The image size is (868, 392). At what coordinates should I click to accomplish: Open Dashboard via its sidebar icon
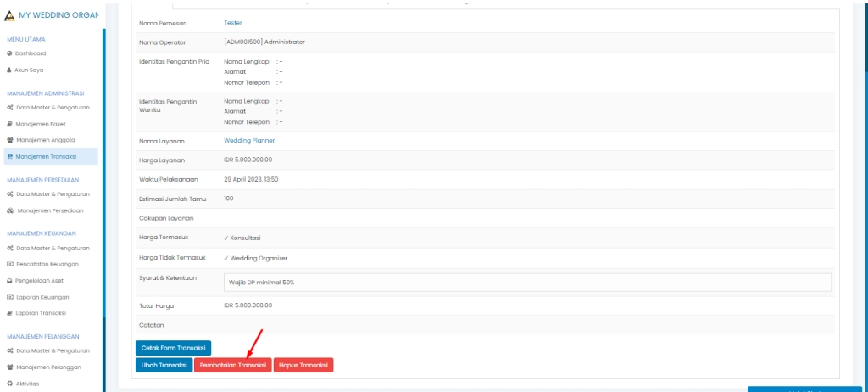(9, 53)
